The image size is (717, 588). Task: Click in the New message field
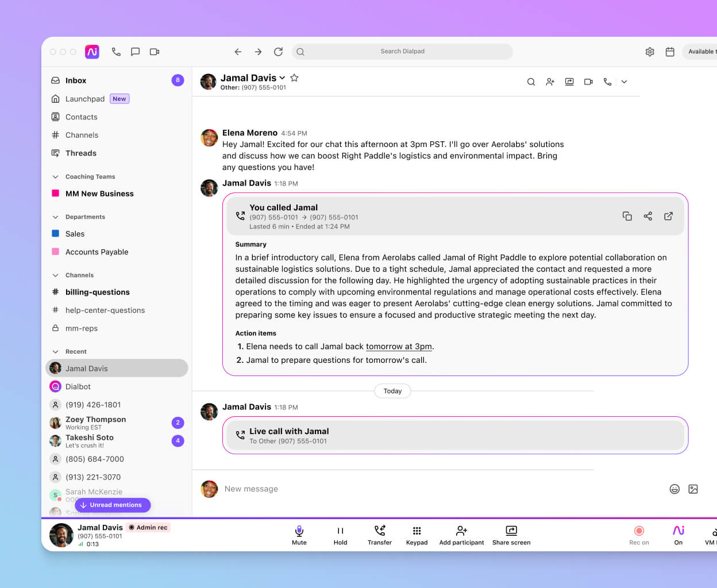point(345,489)
